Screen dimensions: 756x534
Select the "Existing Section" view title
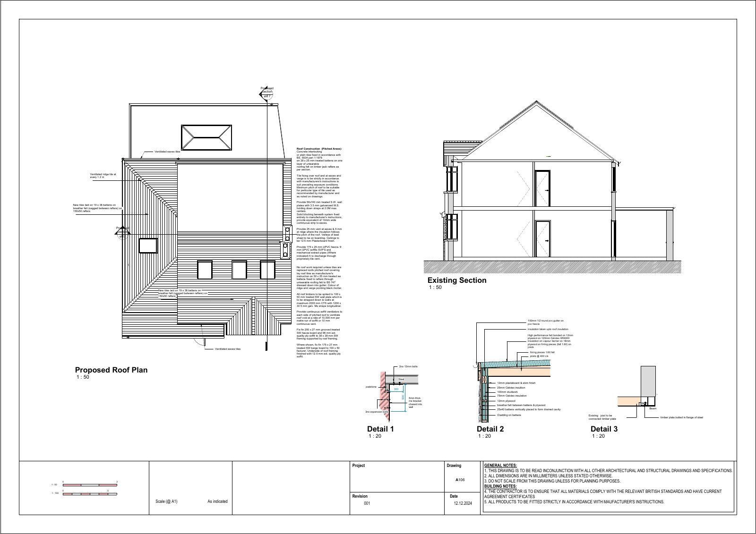coord(456,280)
